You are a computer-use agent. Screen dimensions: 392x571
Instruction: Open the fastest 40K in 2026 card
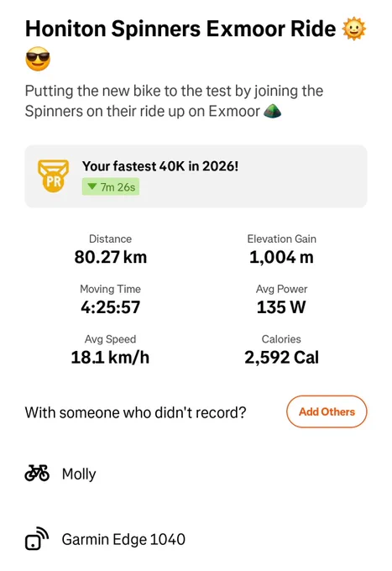(196, 176)
